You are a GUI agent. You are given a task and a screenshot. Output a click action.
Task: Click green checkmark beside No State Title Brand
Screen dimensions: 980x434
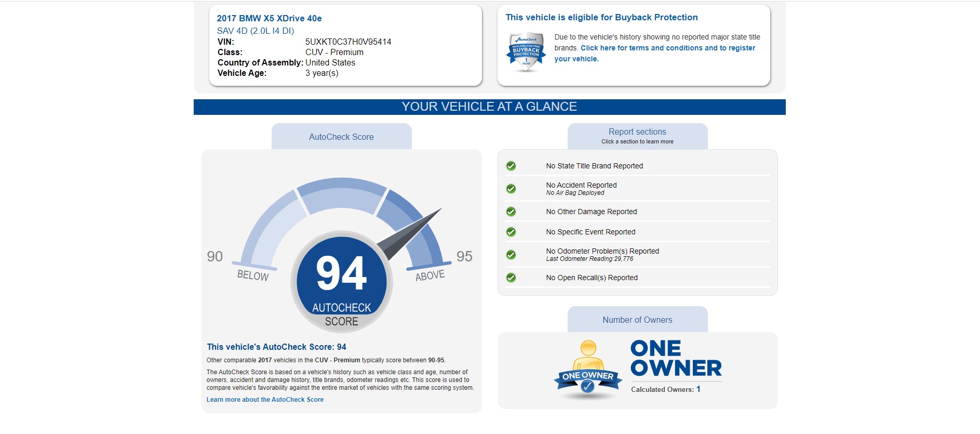(x=511, y=166)
